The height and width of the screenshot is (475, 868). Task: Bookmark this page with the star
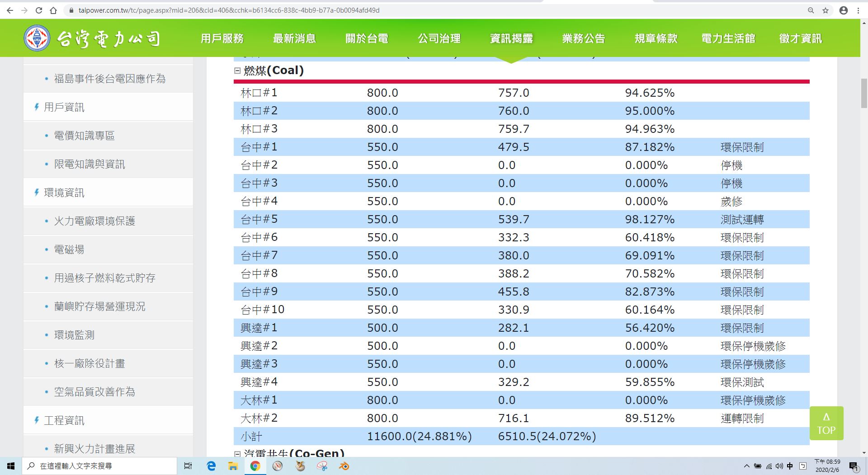(826, 10)
